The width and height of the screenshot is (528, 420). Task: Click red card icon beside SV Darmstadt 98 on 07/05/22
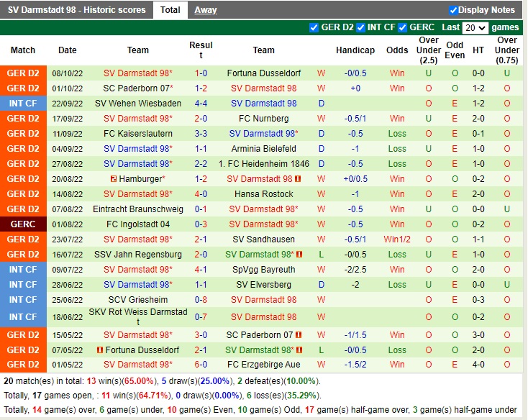(x=299, y=350)
